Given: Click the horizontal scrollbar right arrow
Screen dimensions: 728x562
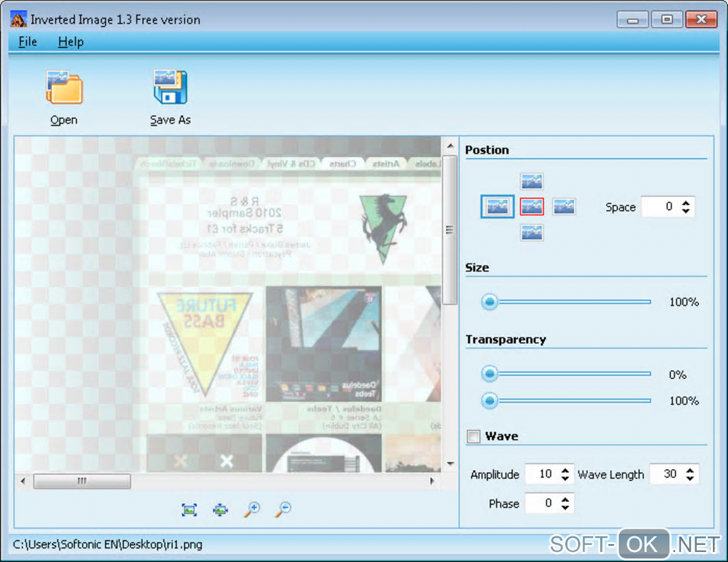Looking at the screenshot, I should tap(433, 481).
